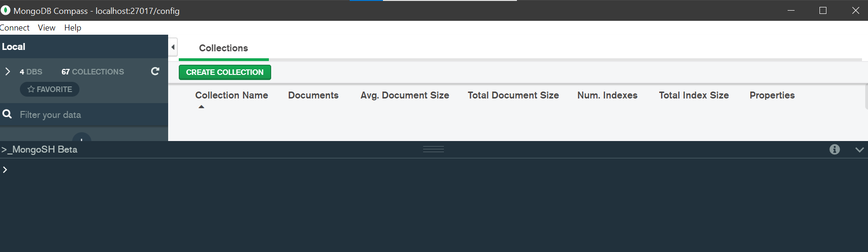Collapse the sidebar with arrow toggle
Screen dimensions: 868x252
coord(173,47)
